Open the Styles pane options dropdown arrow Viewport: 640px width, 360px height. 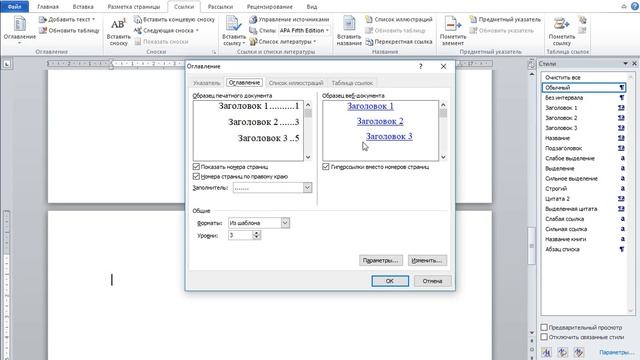tap(625, 64)
